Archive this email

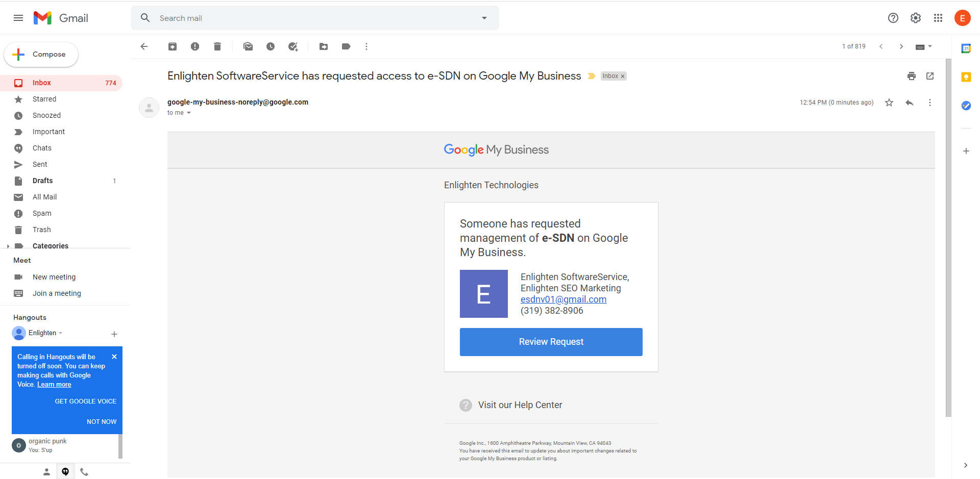173,46
